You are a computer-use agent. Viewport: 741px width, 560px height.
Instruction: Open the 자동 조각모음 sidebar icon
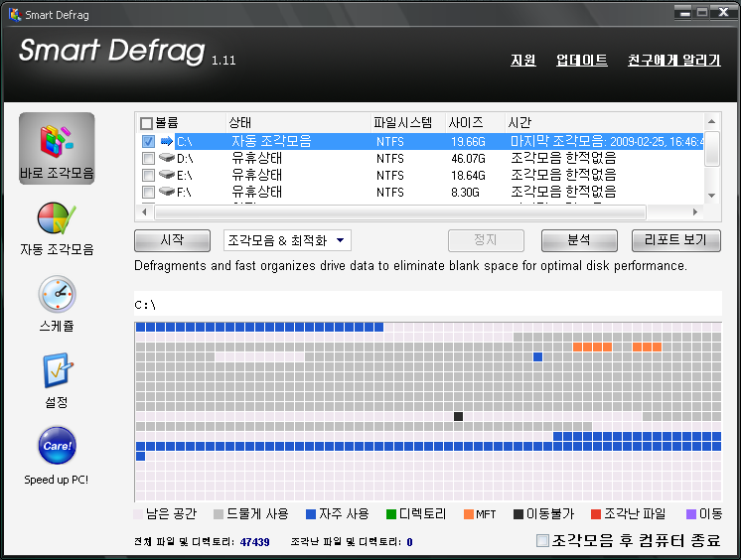coord(57,218)
